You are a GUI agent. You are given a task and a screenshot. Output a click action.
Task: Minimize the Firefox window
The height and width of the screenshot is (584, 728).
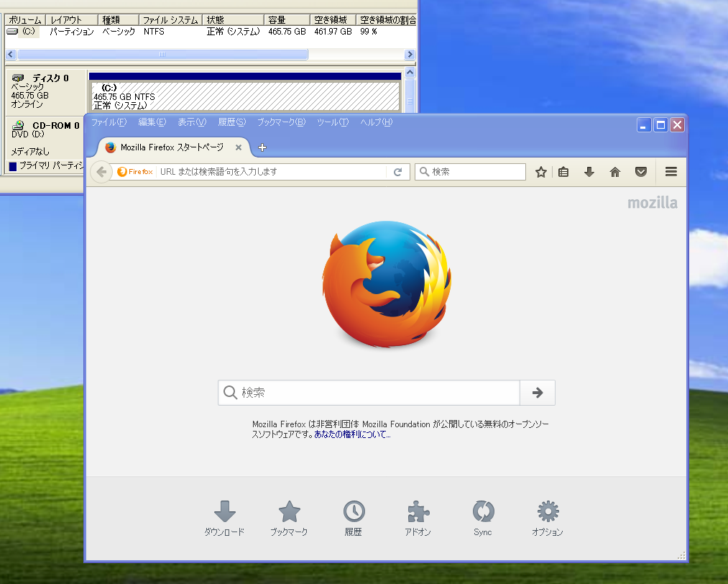[643, 125]
